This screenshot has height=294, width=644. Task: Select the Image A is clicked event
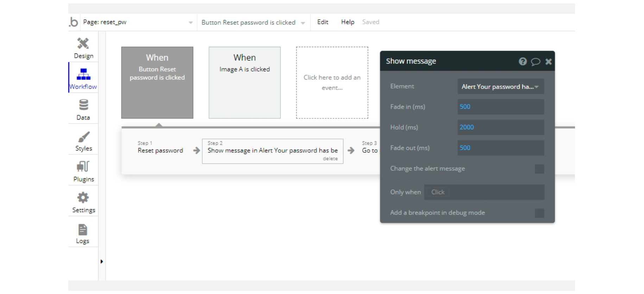[x=245, y=83]
